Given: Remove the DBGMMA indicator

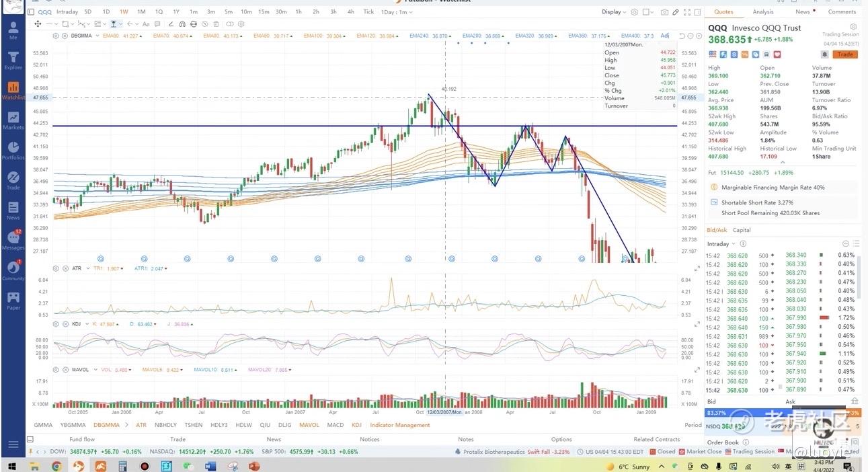Looking at the screenshot, I should 65,36.
